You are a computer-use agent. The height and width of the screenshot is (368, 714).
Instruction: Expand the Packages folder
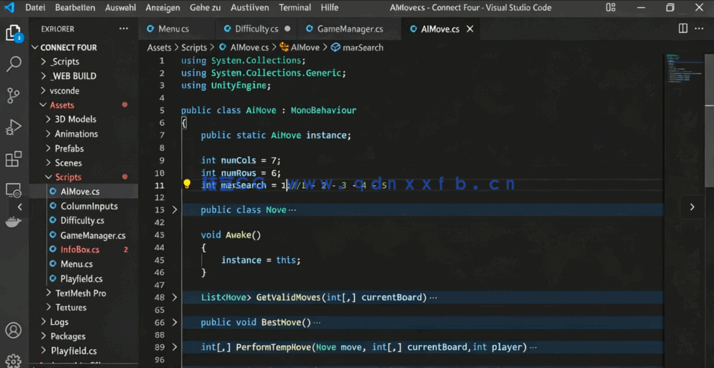(x=83, y=337)
